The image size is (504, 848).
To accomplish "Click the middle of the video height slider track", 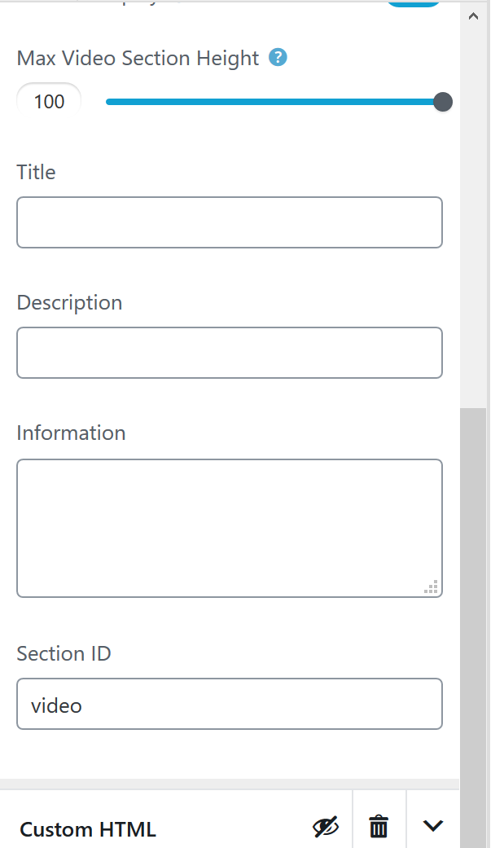I will click(274, 102).
